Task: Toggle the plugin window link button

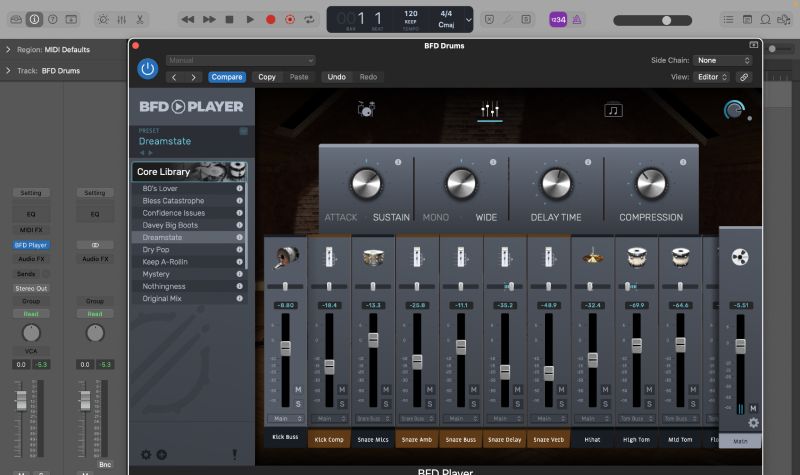Action: pyautogui.click(x=744, y=77)
